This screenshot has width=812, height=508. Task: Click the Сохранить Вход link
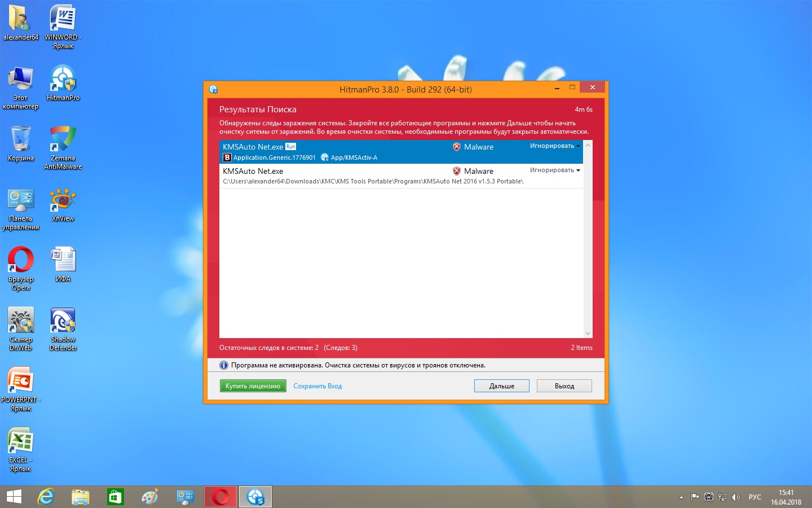317,386
